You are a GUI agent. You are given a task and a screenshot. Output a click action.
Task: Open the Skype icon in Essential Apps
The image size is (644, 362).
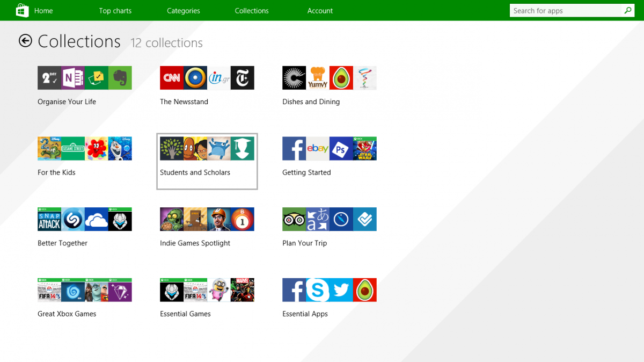(x=318, y=291)
